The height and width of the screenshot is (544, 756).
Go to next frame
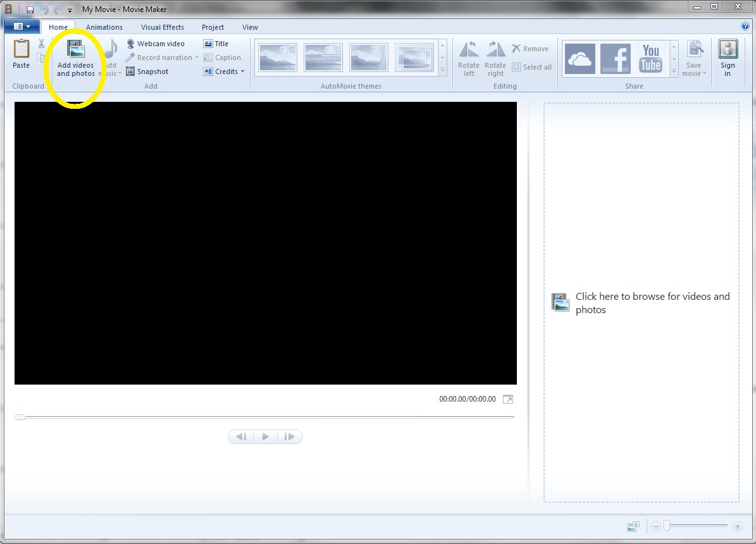(289, 436)
